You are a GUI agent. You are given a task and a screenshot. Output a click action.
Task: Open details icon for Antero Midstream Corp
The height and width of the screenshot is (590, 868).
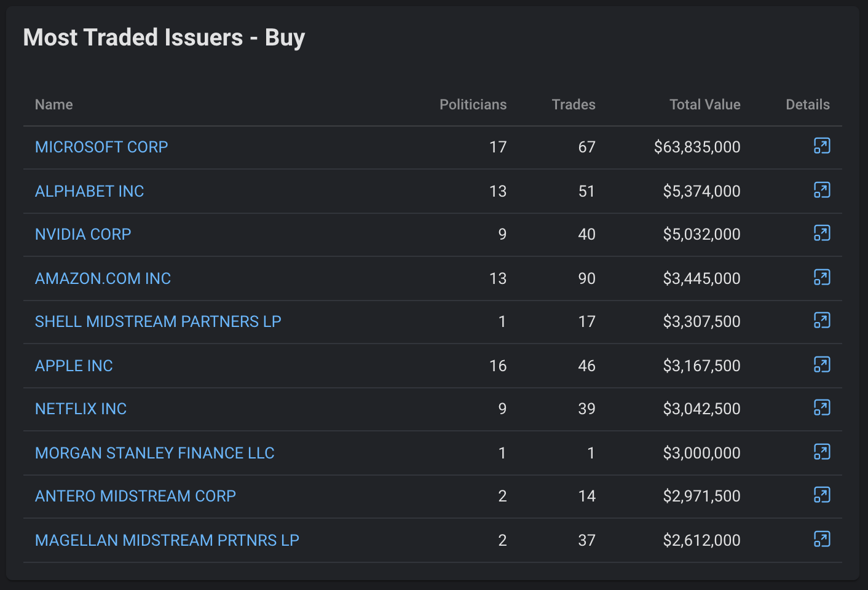pyautogui.click(x=822, y=495)
